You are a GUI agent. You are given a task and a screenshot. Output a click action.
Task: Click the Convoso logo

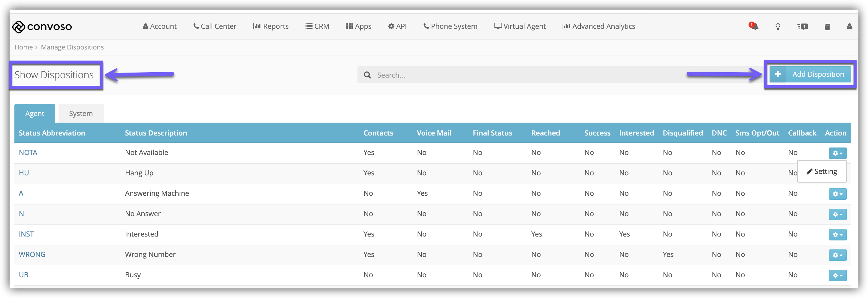42,27
